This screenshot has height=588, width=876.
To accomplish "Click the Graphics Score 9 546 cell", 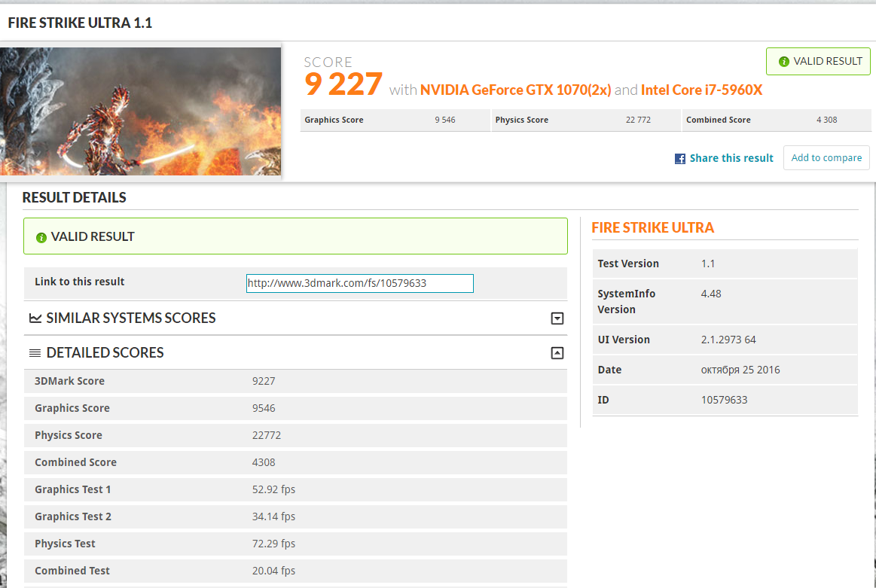I will pos(395,120).
